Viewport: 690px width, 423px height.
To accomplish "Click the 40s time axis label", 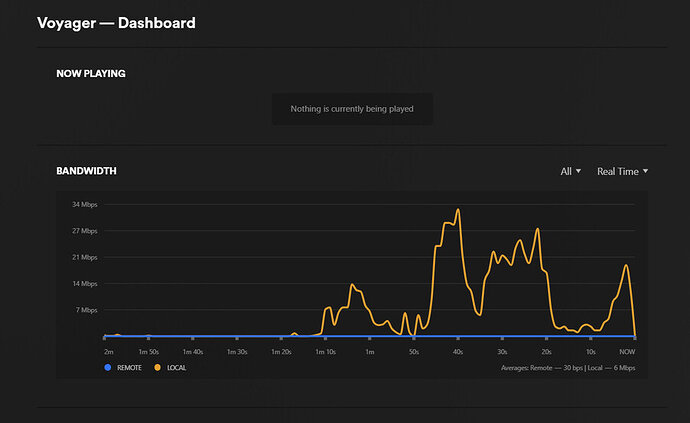I will pos(458,352).
